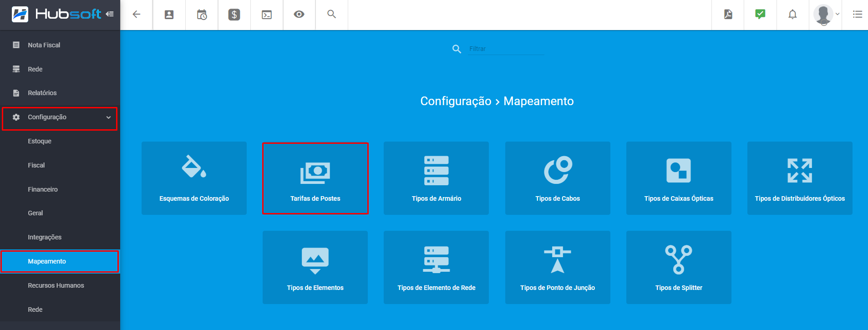Click the Mapeamento breadcrumb title
Image resolution: width=868 pixels, height=330 pixels.
(x=538, y=101)
